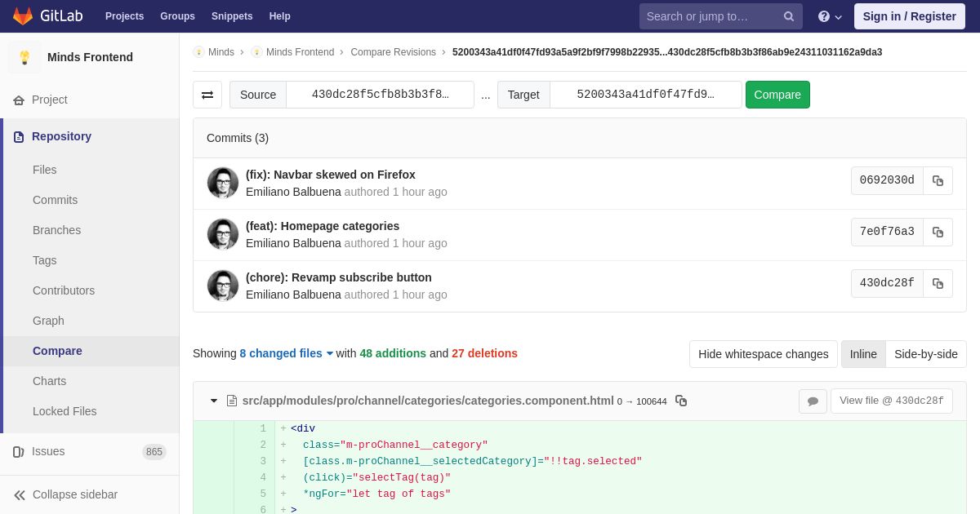This screenshot has height=514, width=980.
Task: Open author avatar for Revamp subscribe button commit
Action: [x=223, y=286]
